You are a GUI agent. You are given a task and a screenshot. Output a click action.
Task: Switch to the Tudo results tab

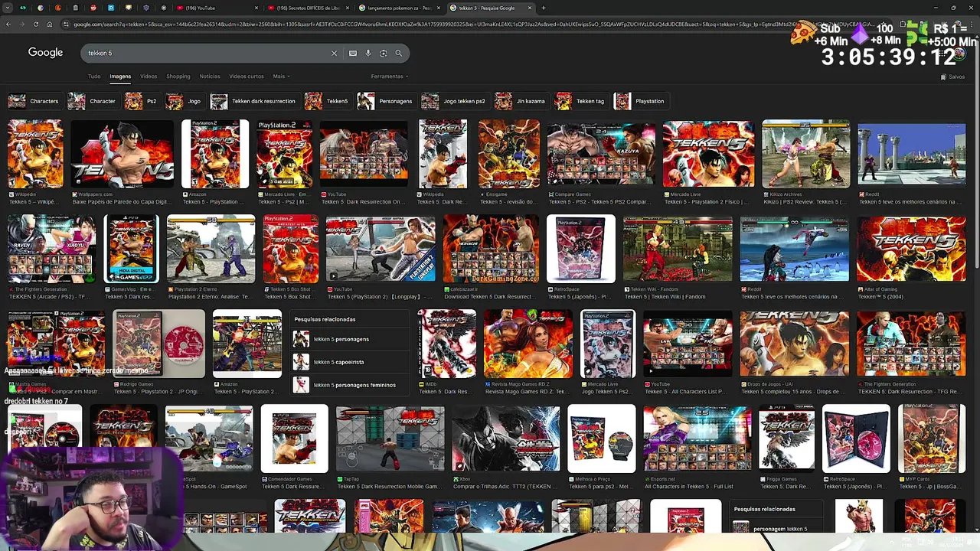[94, 77]
